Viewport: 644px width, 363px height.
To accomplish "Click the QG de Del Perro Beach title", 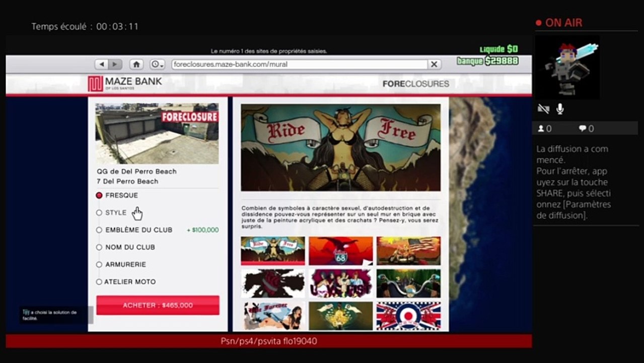I will pyautogui.click(x=137, y=171).
